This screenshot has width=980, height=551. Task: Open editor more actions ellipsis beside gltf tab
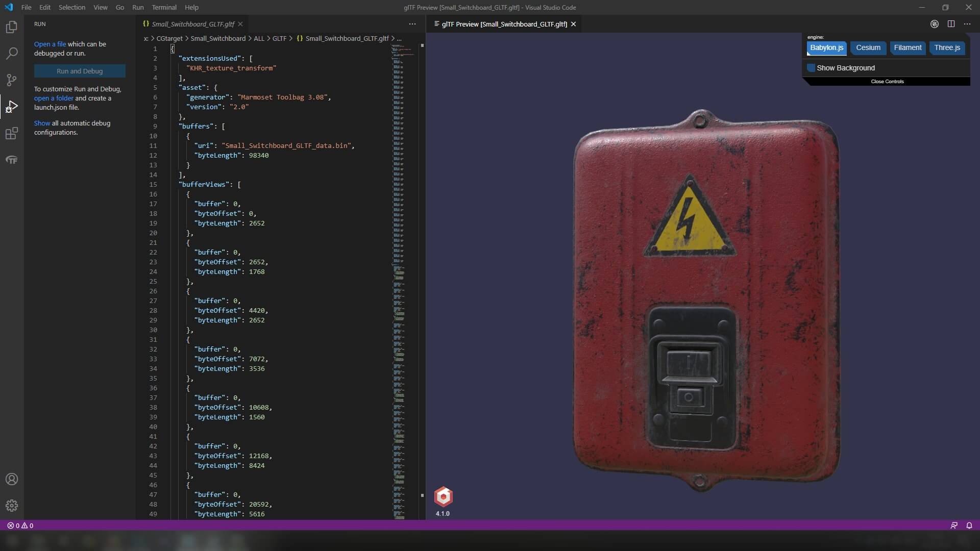(412, 24)
